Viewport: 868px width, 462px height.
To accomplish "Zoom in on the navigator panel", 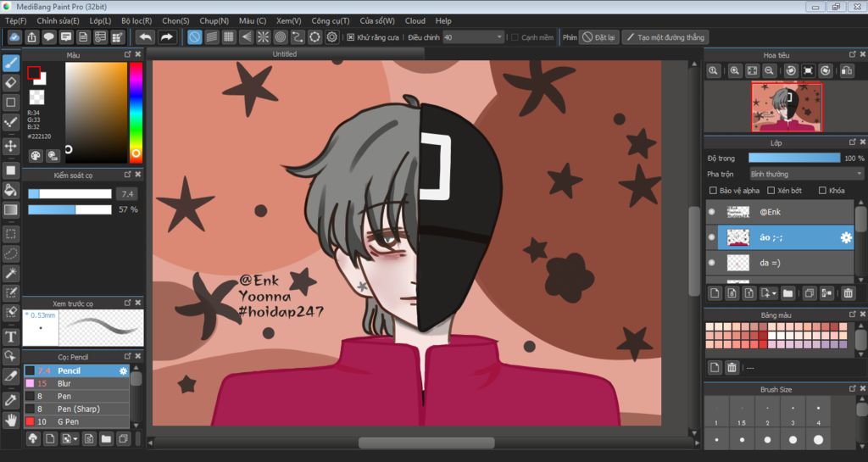I will pyautogui.click(x=735, y=71).
